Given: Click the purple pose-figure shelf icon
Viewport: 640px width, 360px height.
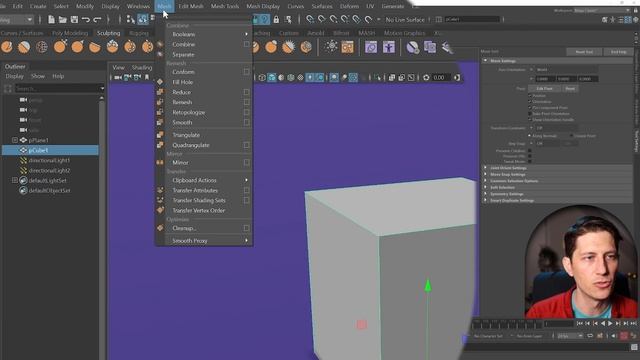Looking at the screenshot, I should tap(389, 47).
